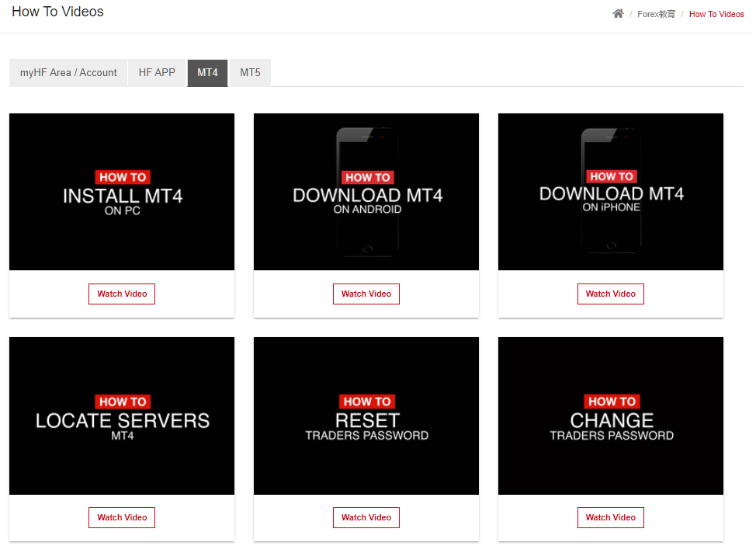This screenshot has height=560, width=756.
Task: Select the HF APP tab
Action: pos(157,73)
